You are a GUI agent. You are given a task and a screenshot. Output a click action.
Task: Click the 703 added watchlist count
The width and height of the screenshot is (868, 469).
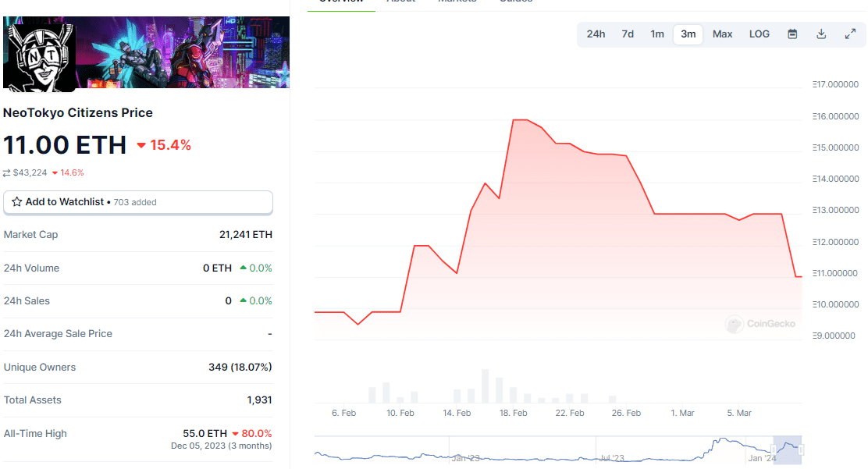coord(135,203)
